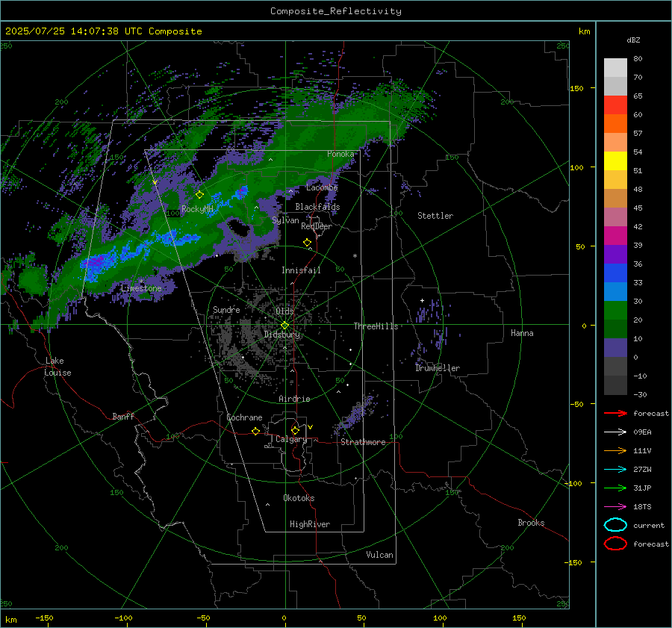Click the Composite_Reflectivity title
This screenshot has width=672, height=628.
tap(335, 11)
